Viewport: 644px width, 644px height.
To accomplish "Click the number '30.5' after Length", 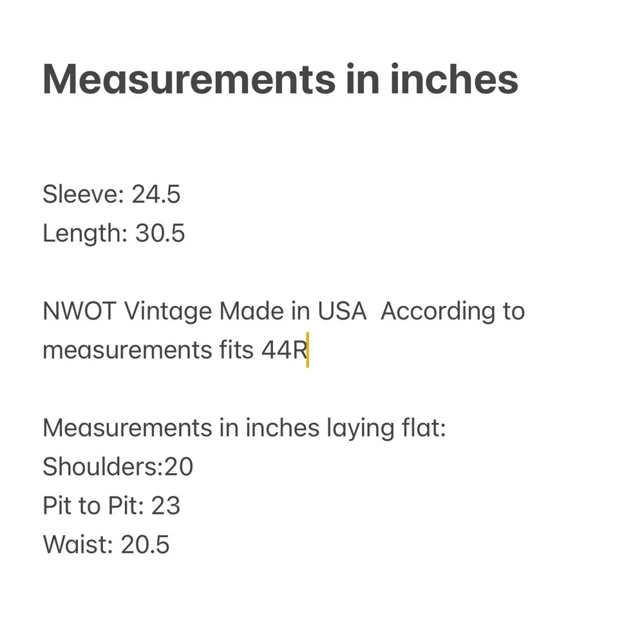I will point(160,233).
